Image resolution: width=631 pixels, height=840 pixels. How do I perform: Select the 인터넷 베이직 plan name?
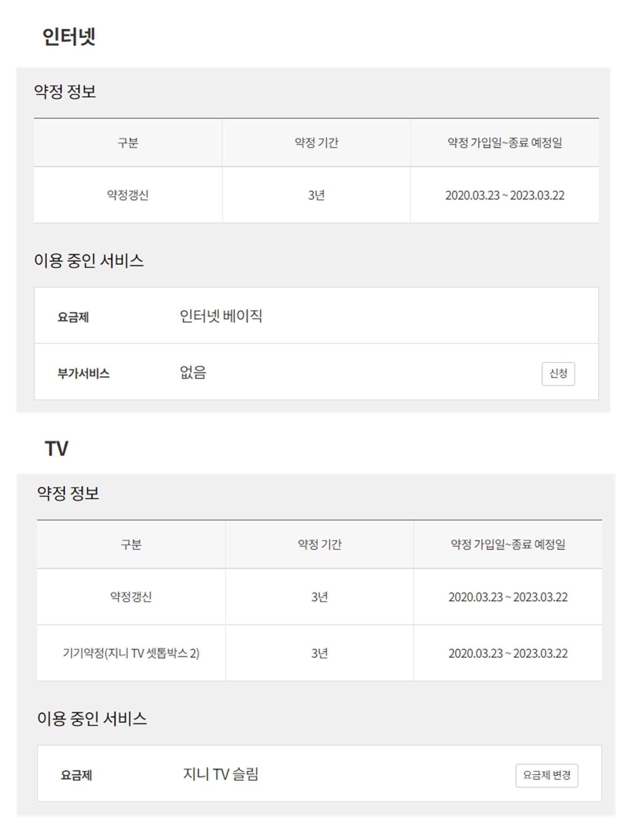click(x=221, y=316)
